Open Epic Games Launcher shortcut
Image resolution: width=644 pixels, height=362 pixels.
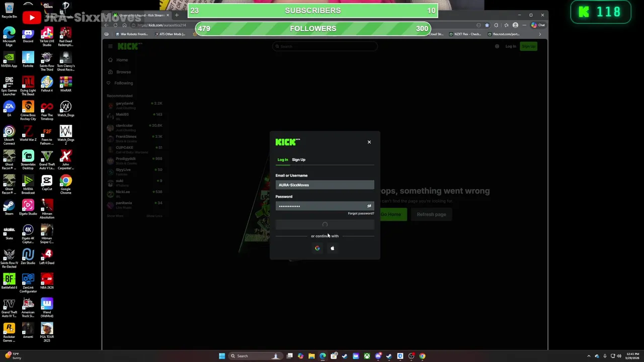(x=9, y=86)
